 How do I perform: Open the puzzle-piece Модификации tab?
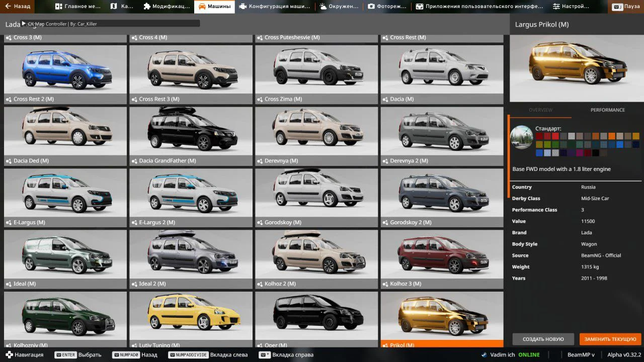tap(167, 7)
